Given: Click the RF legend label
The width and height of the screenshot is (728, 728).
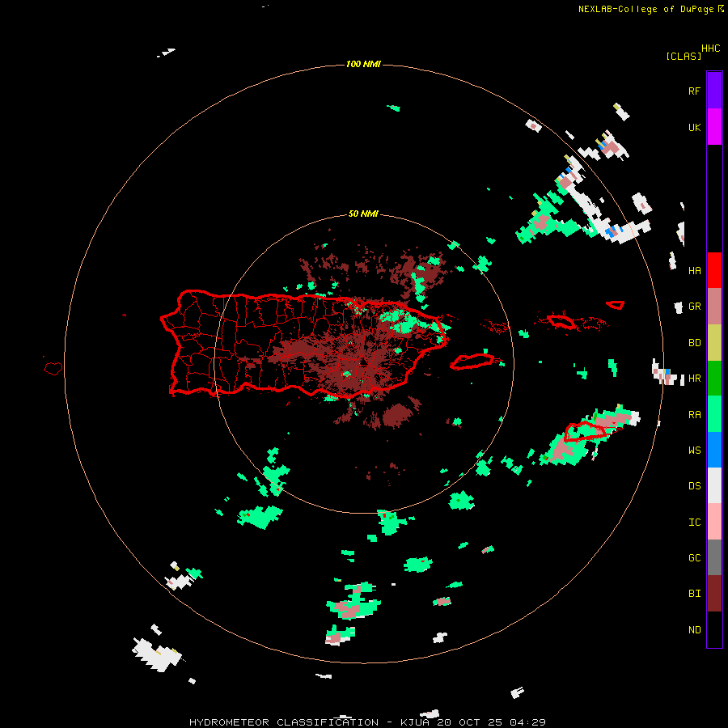Looking at the screenshot, I should click(694, 91).
